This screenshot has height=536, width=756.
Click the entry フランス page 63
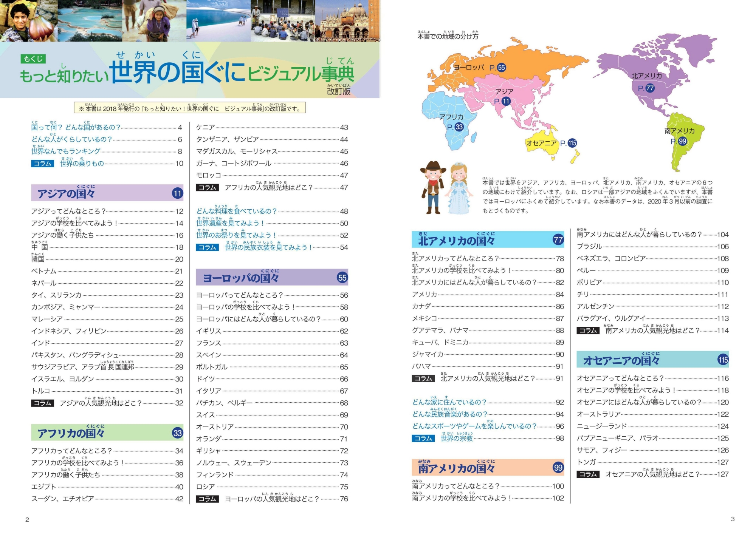[272, 343]
